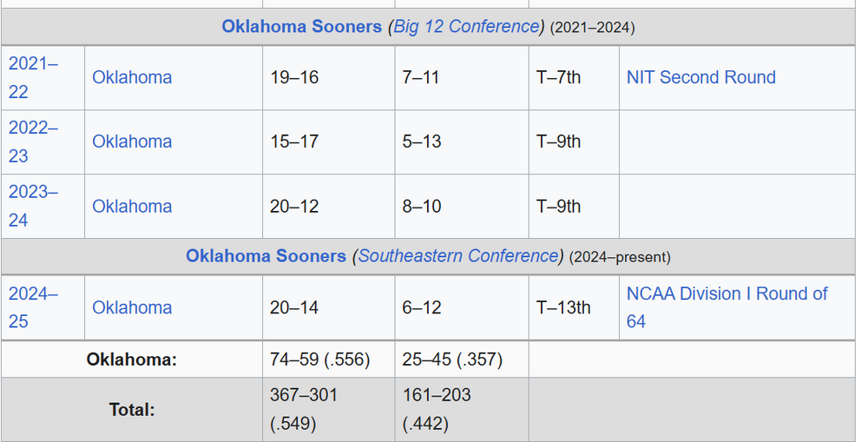Image resolution: width=868 pixels, height=442 pixels.
Task: Select the 367–301 (.549) career total cell
Action: click(303, 409)
